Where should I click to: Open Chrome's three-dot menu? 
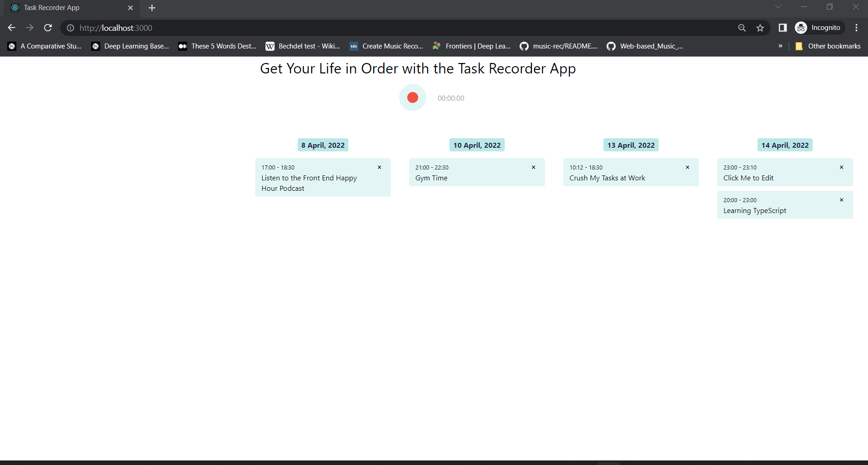[x=857, y=28]
